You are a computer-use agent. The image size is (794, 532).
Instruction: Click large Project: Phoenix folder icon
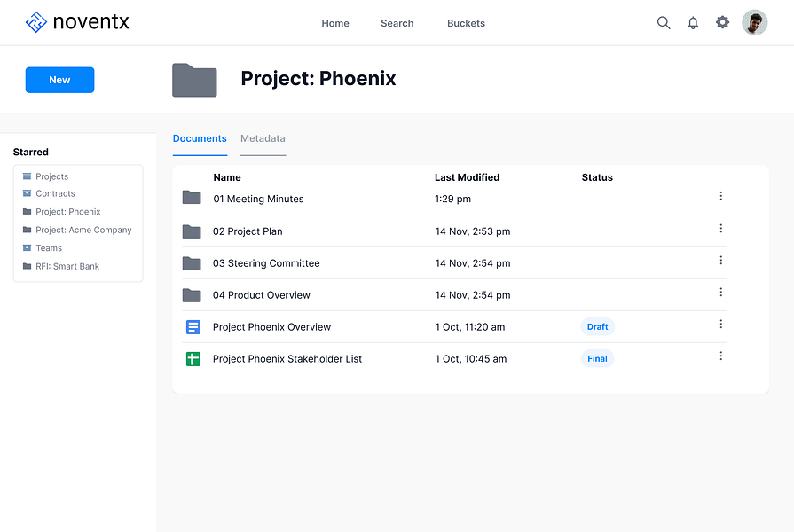(x=194, y=80)
